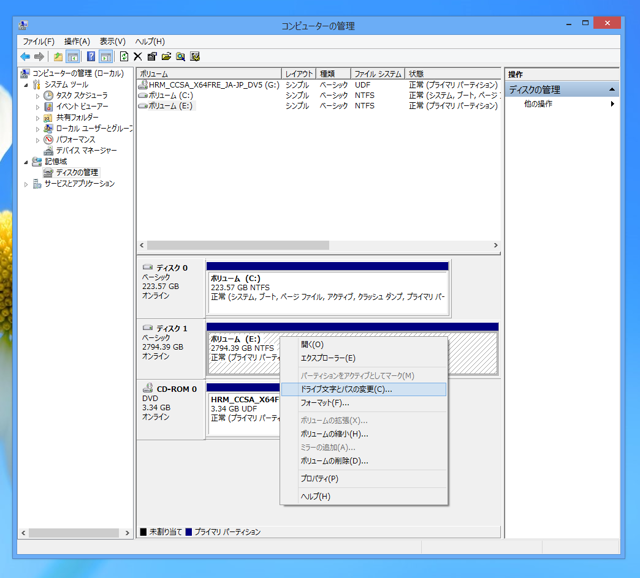Sort by the 種類 column header
The height and width of the screenshot is (578, 640).
click(333, 74)
